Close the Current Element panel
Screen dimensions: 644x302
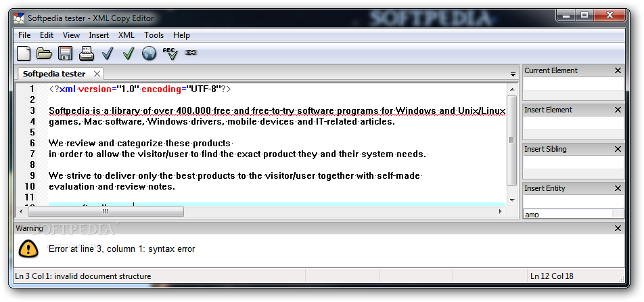click(618, 70)
